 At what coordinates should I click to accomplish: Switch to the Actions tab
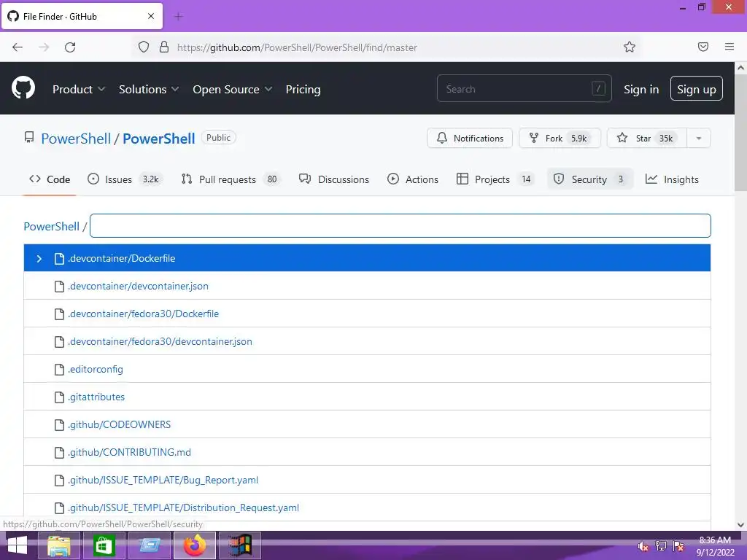click(413, 179)
